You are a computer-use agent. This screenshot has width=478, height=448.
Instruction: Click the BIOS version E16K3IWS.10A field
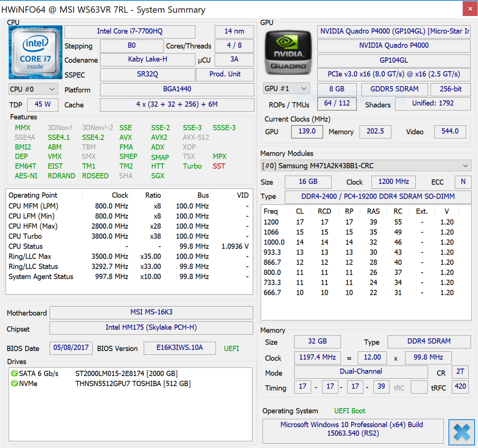click(179, 348)
